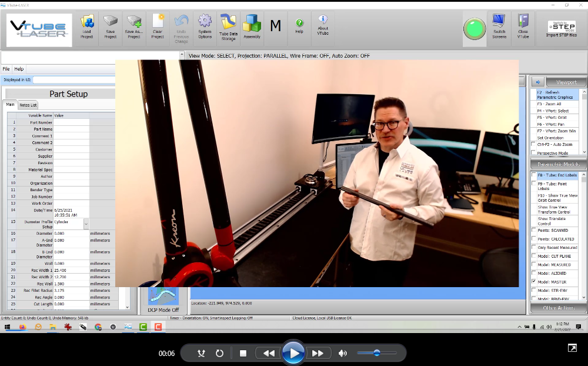
Task: Open the File menu
Action: (6, 69)
